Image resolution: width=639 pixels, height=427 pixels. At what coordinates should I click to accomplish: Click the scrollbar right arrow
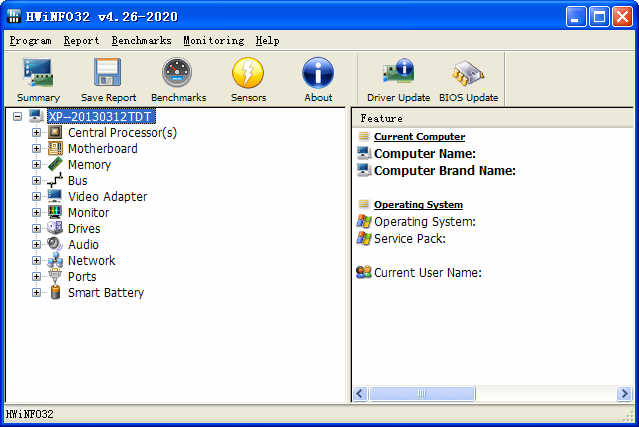624,394
